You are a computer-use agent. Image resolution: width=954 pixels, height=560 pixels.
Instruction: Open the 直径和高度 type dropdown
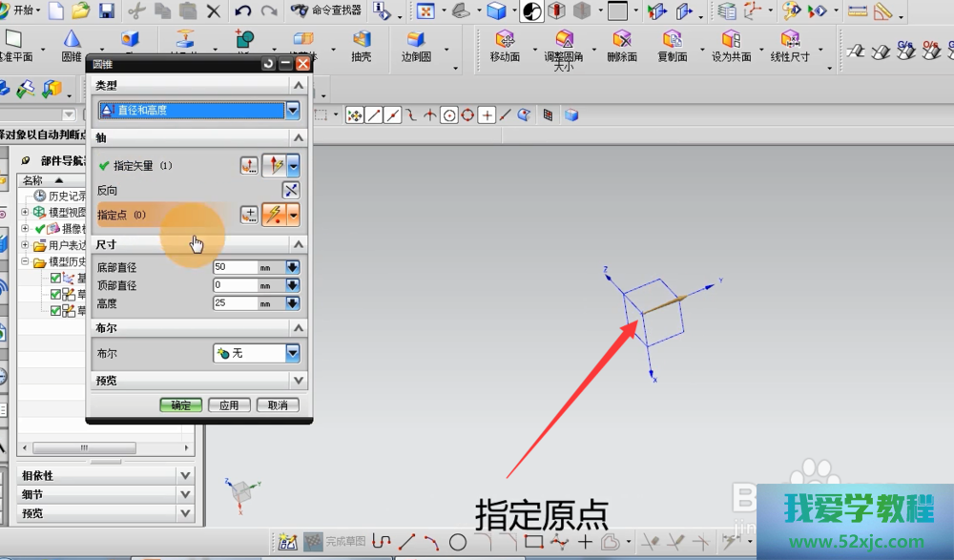pyautogui.click(x=292, y=111)
